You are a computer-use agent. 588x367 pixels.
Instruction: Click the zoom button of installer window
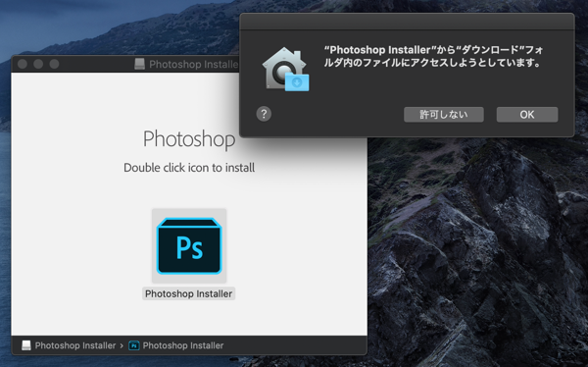(x=54, y=64)
